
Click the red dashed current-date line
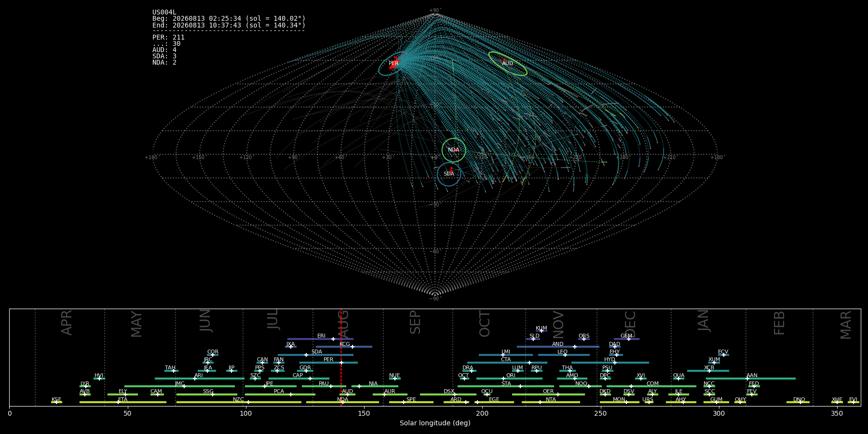pyautogui.click(x=341, y=357)
